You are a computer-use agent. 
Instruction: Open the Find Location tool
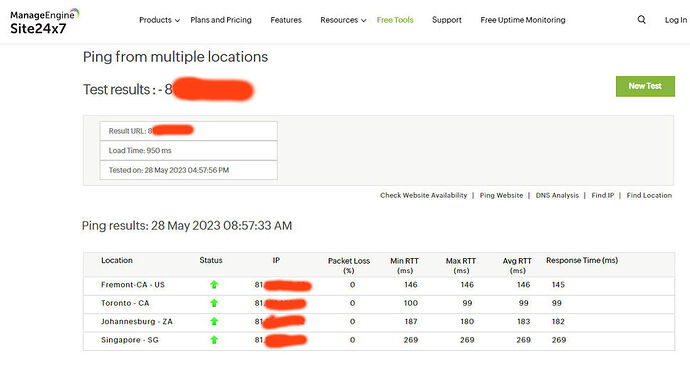click(649, 195)
